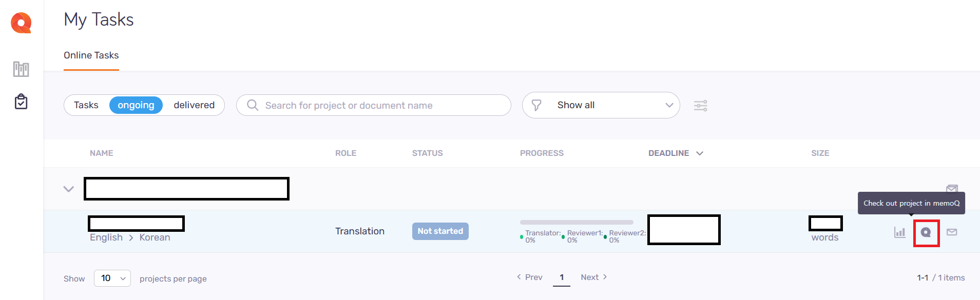Screen dimensions: 980x300
Task: Click the envelope icon in the project row
Action: 952,188
